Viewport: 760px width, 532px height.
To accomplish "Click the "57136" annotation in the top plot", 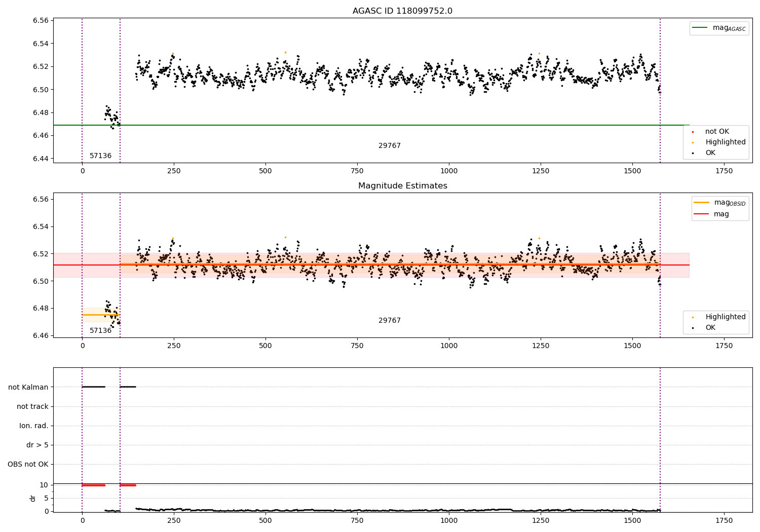I will (100, 156).
